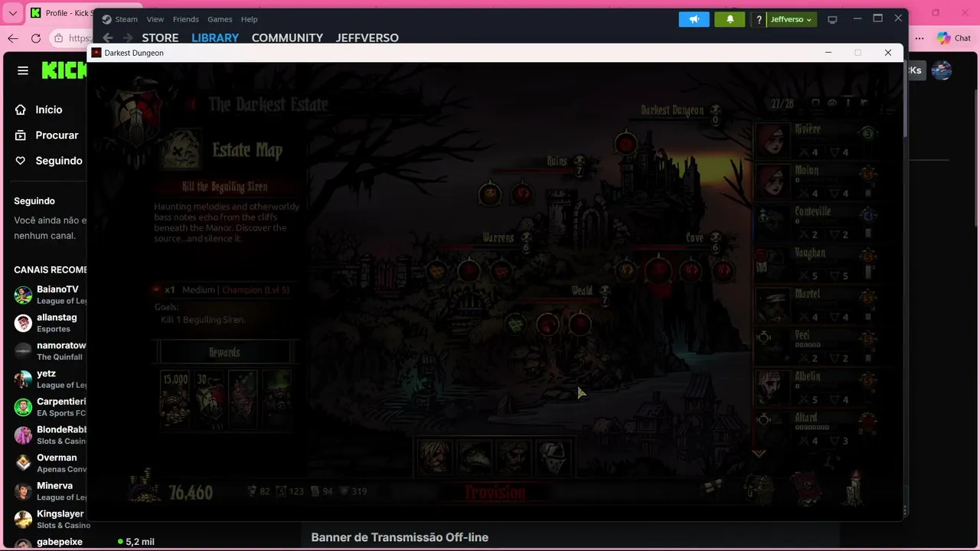980x551 pixels.
Task: Switch to Steam LIBRARY tab
Action: tap(215, 37)
